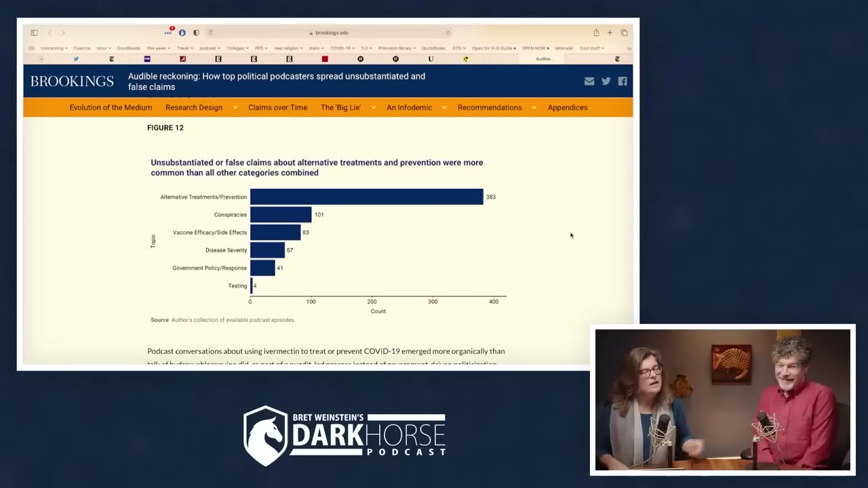Expand The 'Big Lie' submenu chevron
The image size is (868, 488).
tap(374, 107)
